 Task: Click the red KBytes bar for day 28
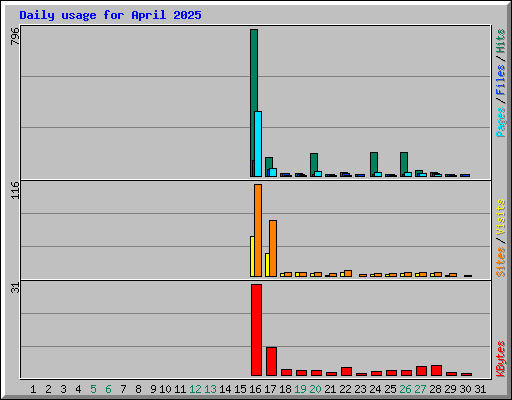coord(436,371)
